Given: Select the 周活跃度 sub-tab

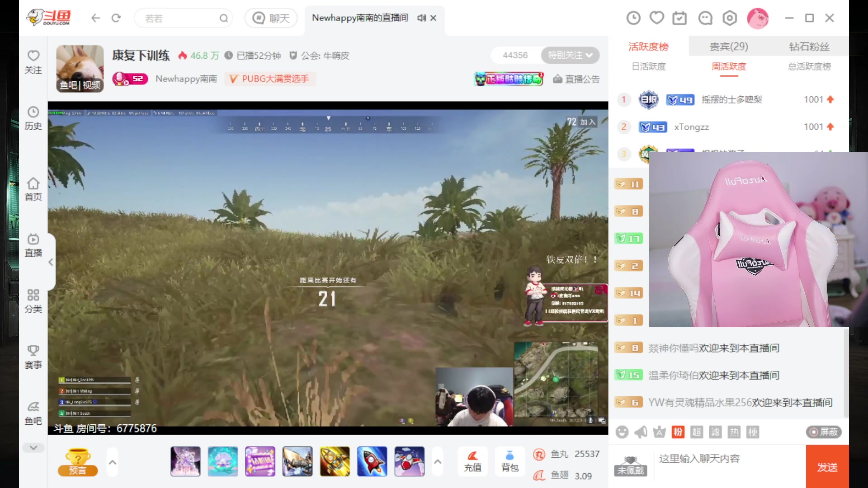Looking at the screenshot, I should (729, 66).
